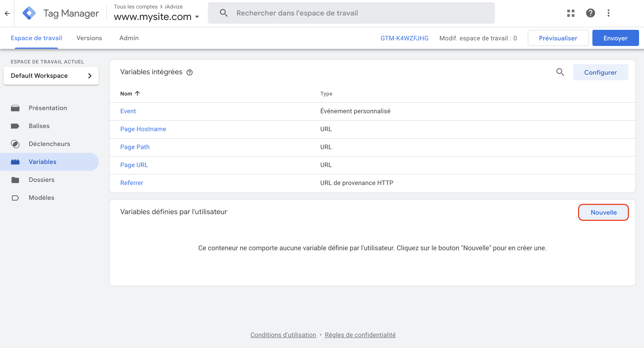This screenshot has height=348, width=644.
Task: Open Modèles in the sidebar
Action: [41, 198]
